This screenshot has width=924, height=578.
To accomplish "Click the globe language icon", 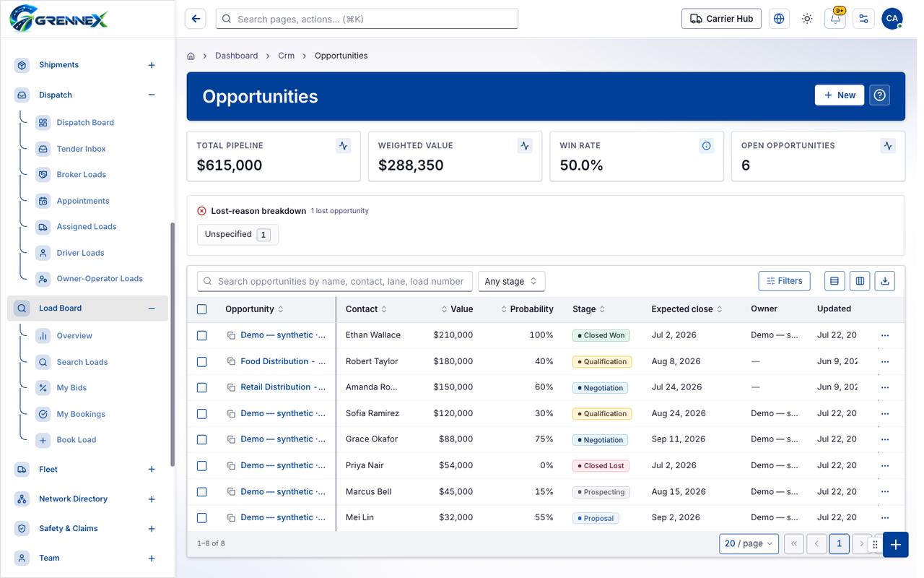I will [x=779, y=19].
